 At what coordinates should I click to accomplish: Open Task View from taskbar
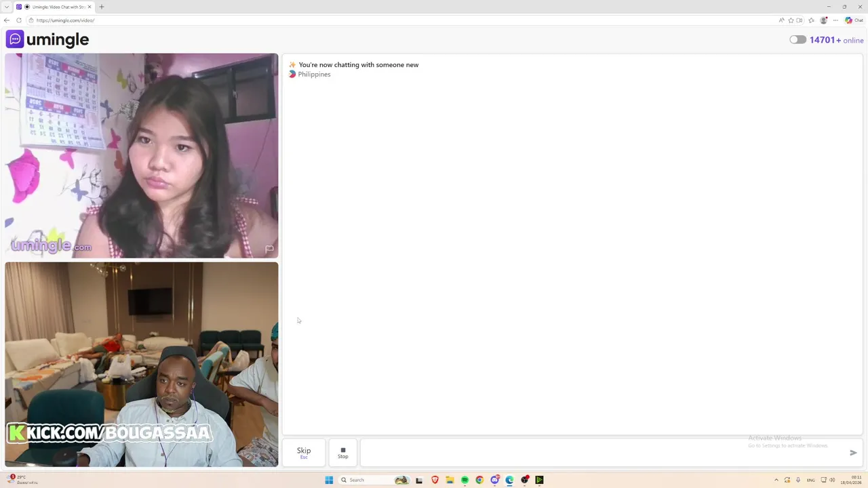click(419, 480)
